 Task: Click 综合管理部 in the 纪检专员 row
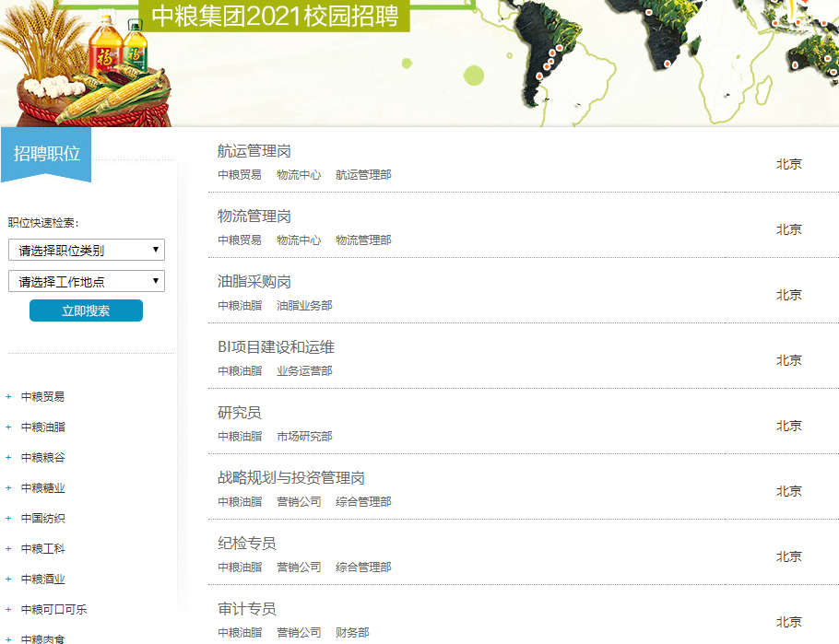coord(363,568)
